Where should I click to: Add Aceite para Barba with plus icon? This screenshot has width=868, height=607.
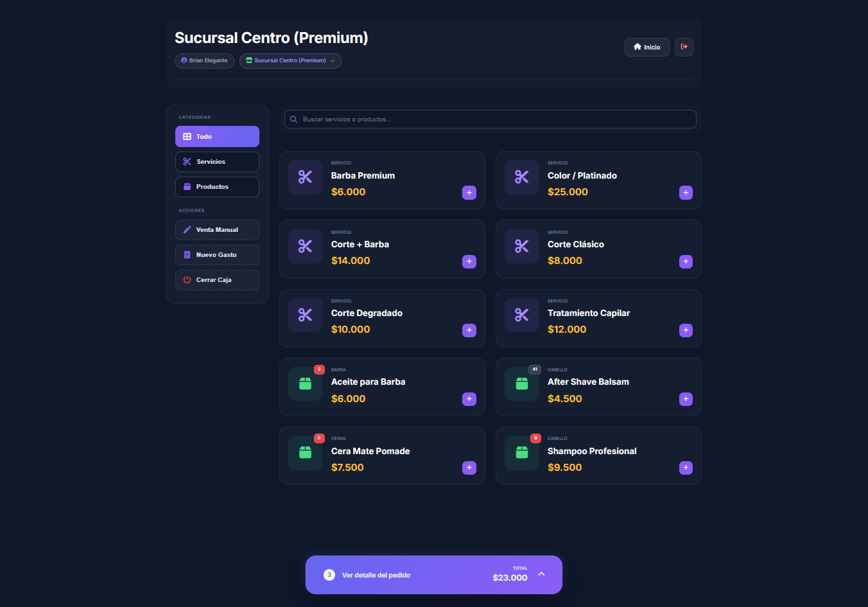pos(469,399)
